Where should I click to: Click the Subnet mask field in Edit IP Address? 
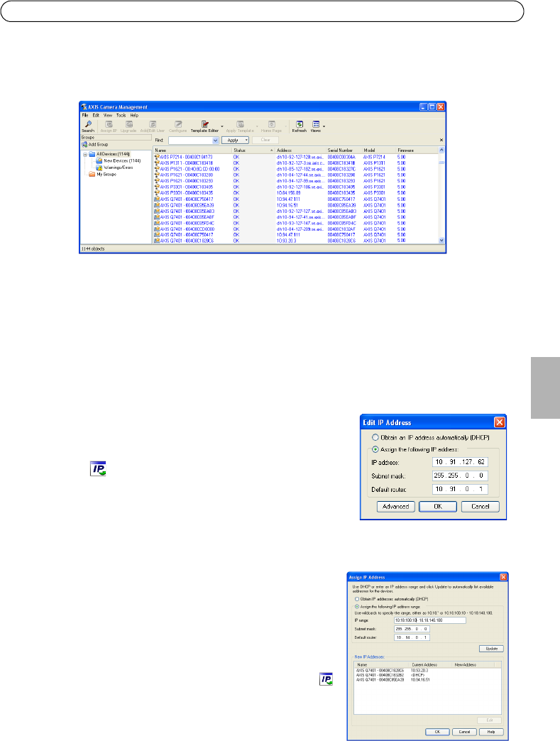pyautogui.click(x=460, y=476)
